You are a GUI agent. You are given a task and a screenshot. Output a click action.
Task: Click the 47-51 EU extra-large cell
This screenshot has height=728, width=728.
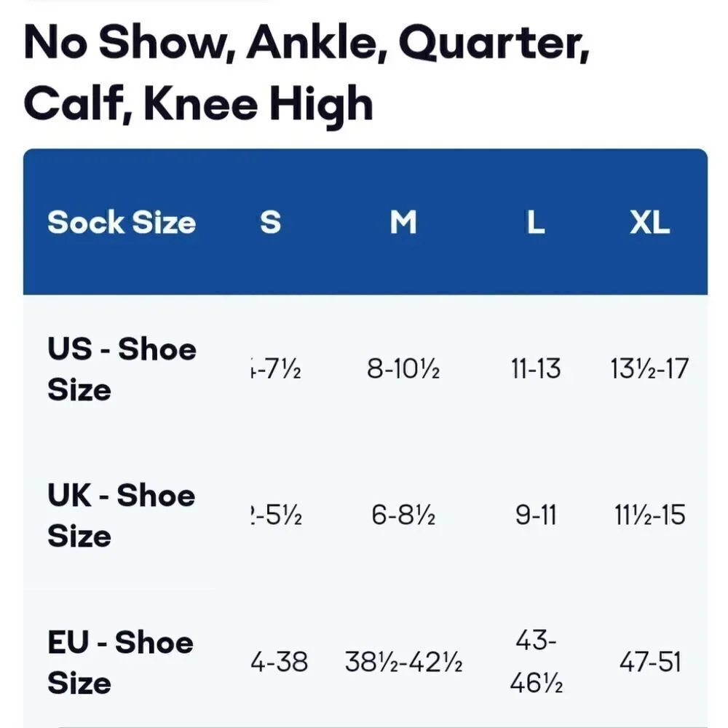(649, 662)
